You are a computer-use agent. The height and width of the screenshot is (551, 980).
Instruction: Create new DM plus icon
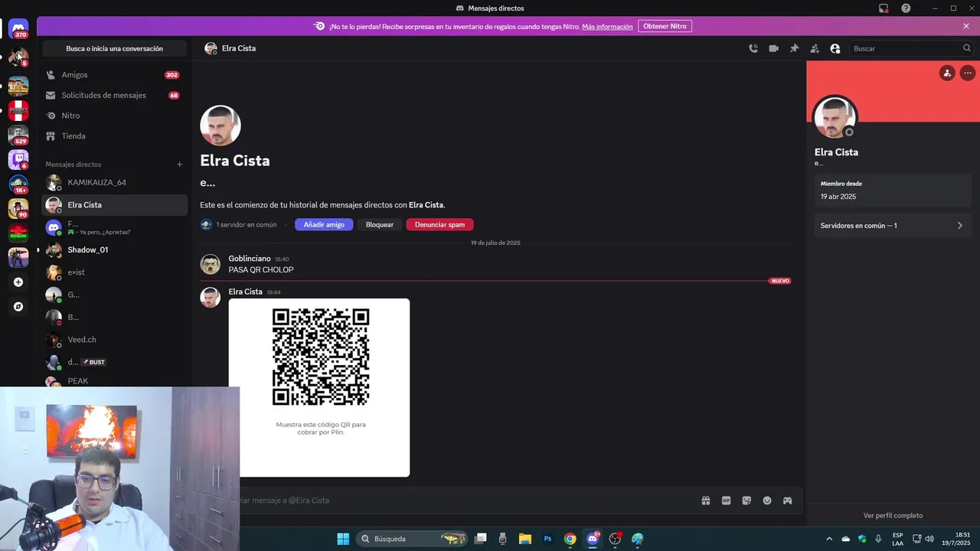(x=180, y=165)
